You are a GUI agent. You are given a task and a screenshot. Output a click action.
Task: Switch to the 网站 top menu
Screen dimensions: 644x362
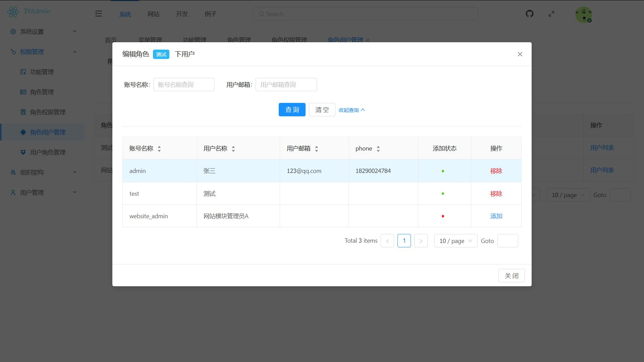pyautogui.click(x=153, y=14)
